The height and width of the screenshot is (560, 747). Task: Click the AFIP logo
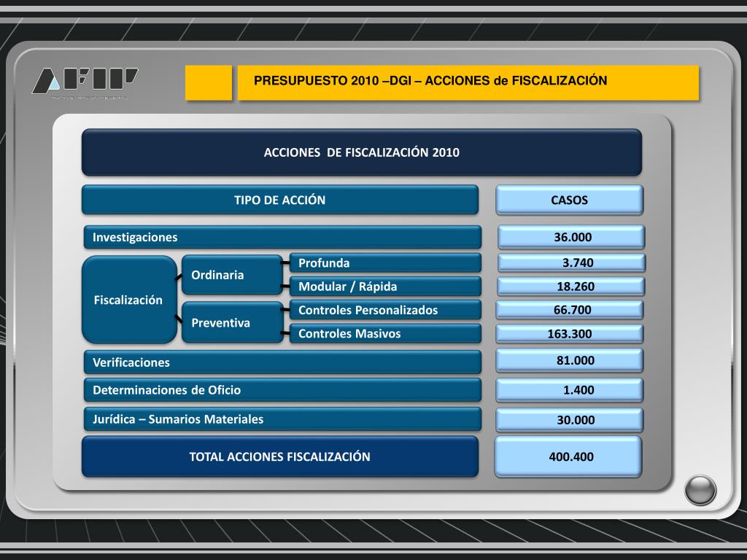point(85,83)
